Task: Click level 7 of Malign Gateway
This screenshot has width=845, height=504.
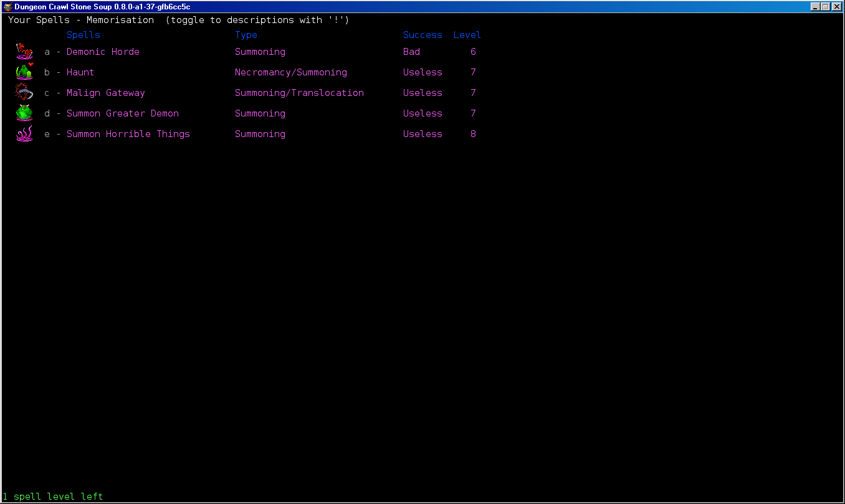Action: [x=473, y=93]
